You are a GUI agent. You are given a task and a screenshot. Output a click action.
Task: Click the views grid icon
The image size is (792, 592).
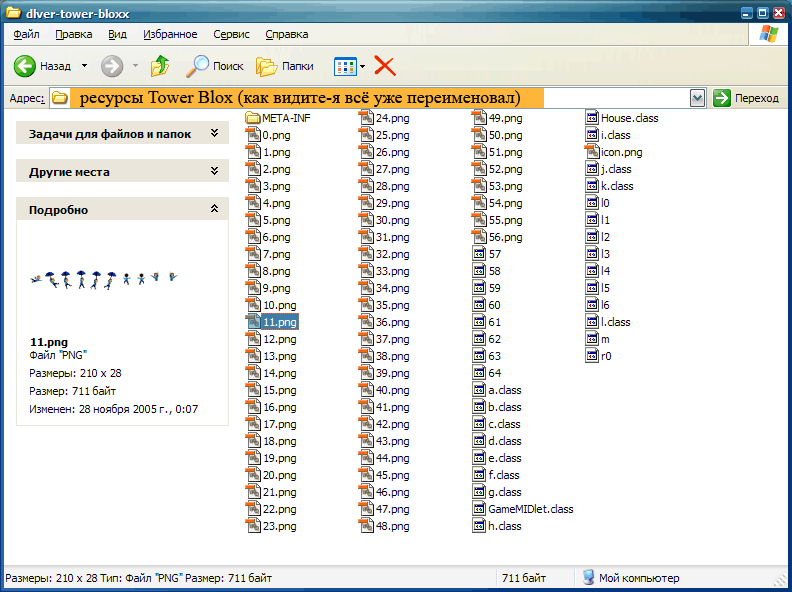pyautogui.click(x=345, y=67)
